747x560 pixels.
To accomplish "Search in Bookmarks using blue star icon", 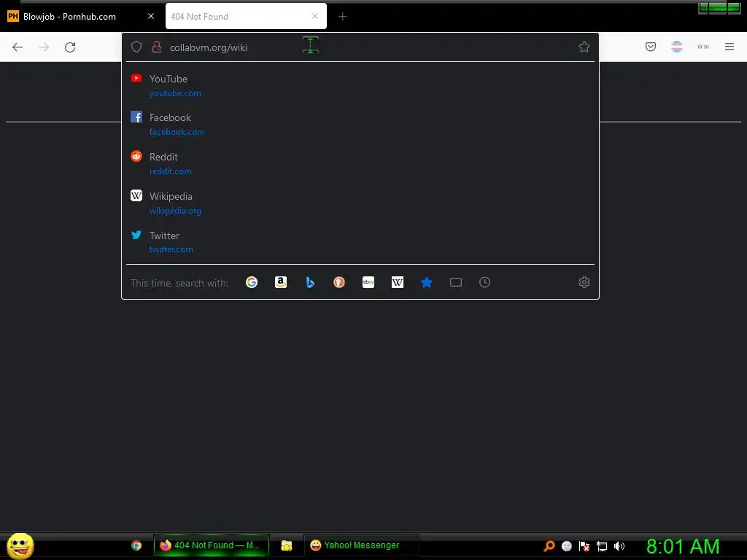I will (x=427, y=282).
